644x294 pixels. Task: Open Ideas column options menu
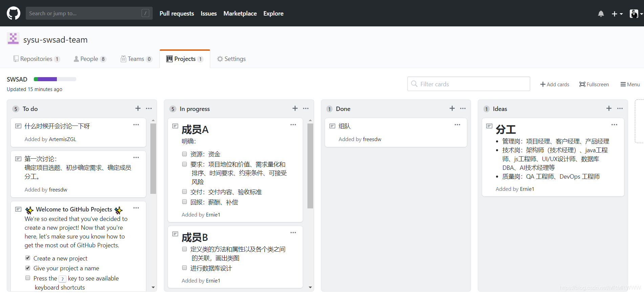coord(620,108)
